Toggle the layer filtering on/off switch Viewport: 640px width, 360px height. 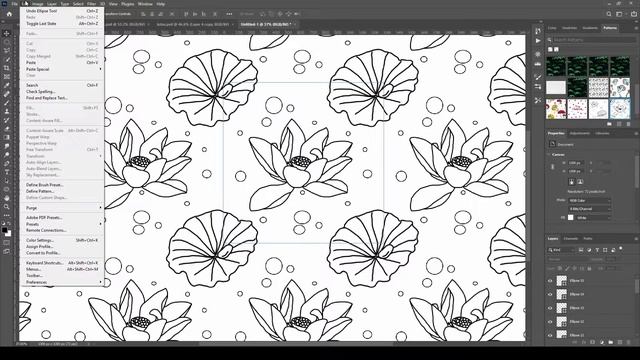click(x=621, y=248)
